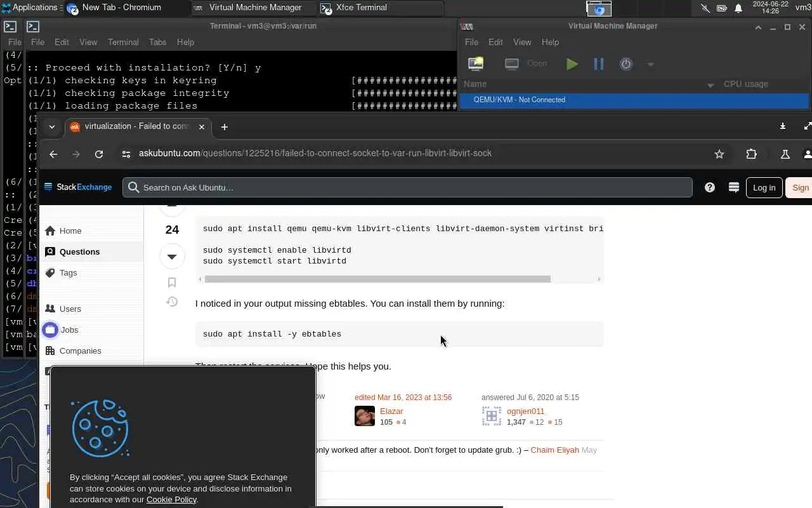812x508 pixels.
Task: Open the Stack Exchange sites switcher icon
Action: [x=734, y=187]
